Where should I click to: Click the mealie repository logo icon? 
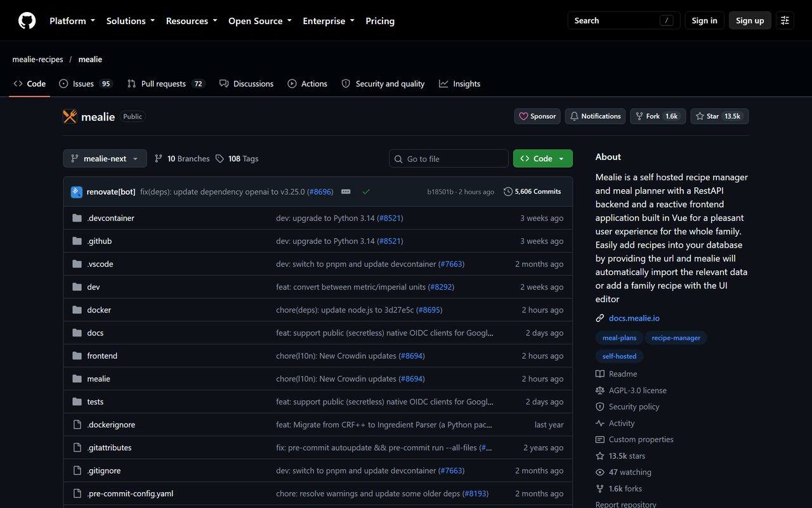(70, 116)
